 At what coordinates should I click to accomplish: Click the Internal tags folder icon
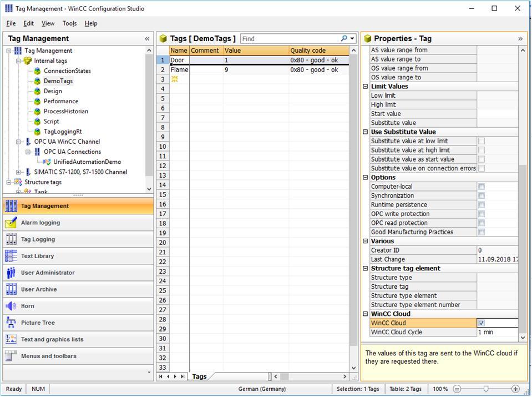click(x=28, y=61)
